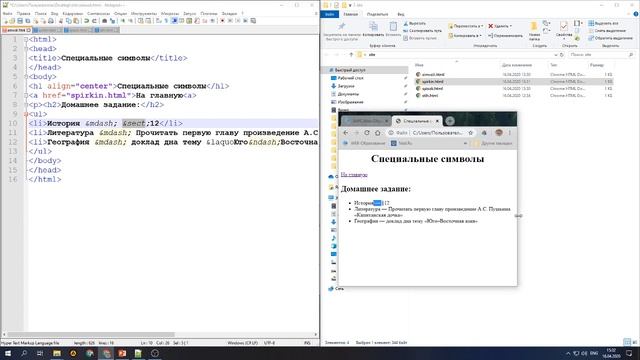Open the Правка menu in Notepad++
Screen dimensions: 640x360
(x=24, y=13)
